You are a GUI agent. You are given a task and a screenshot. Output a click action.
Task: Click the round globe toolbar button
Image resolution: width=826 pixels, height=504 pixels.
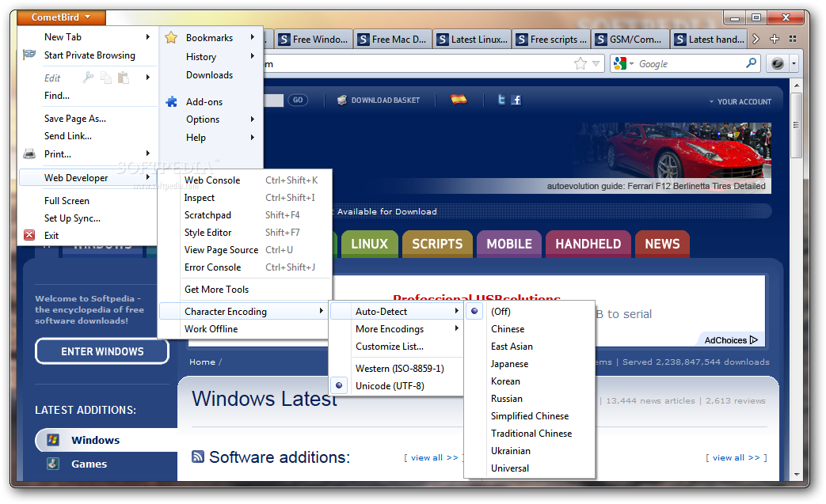(x=777, y=63)
